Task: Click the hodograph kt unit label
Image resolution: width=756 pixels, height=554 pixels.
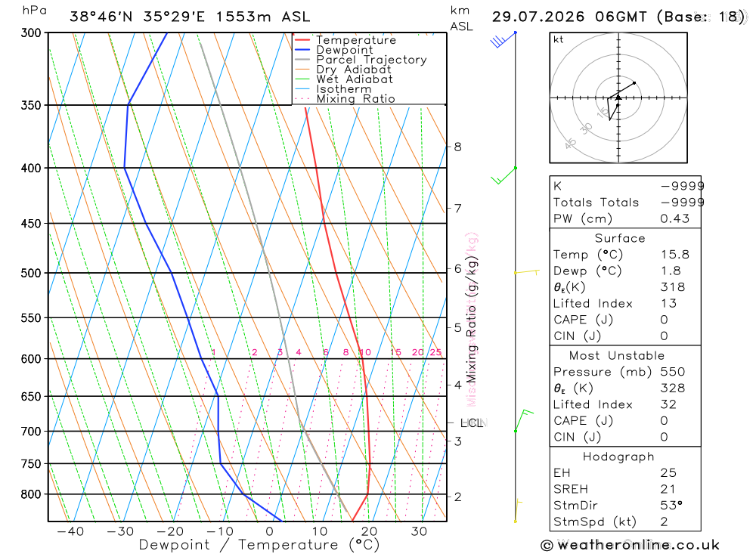Action: coord(559,39)
